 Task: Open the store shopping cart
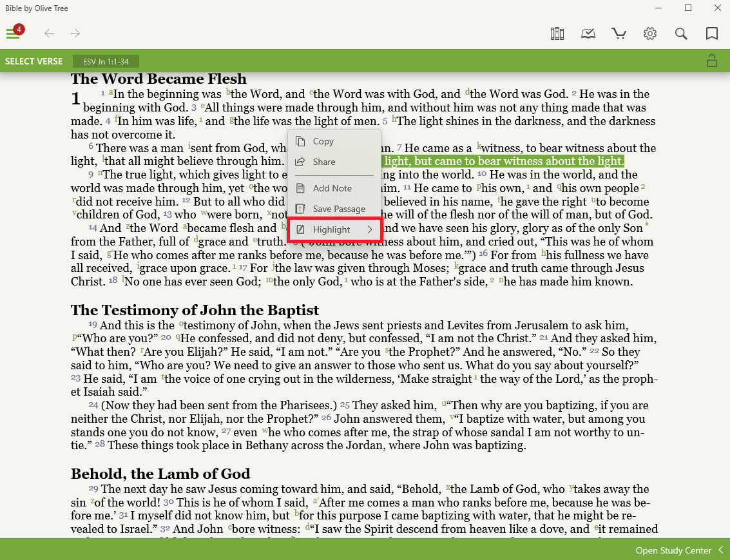tap(619, 34)
